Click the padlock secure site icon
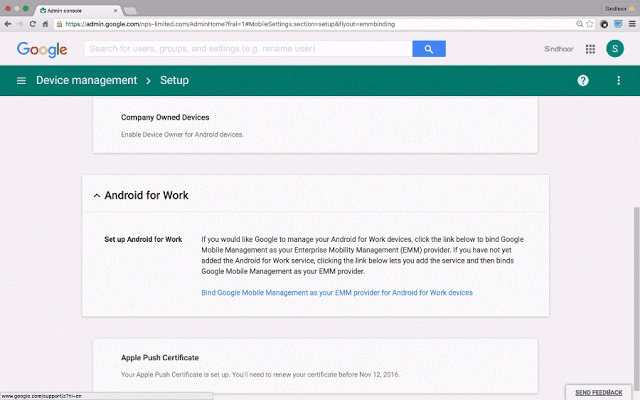This screenshot has height=400, width=640. [x=59, y=24]
